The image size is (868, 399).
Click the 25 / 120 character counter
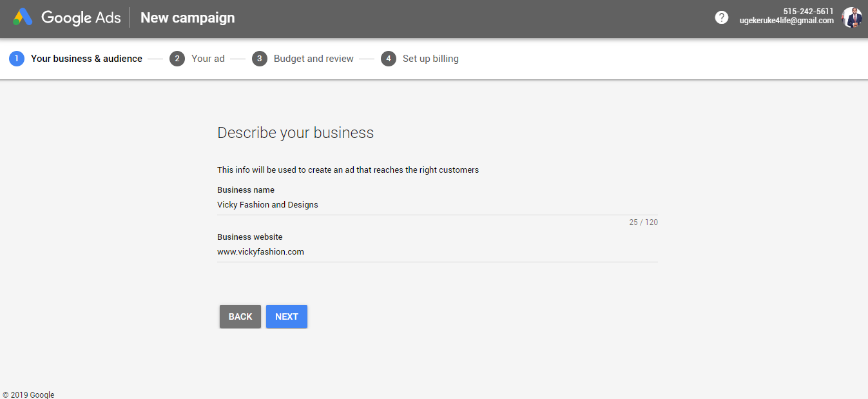[x=643, y=222]
